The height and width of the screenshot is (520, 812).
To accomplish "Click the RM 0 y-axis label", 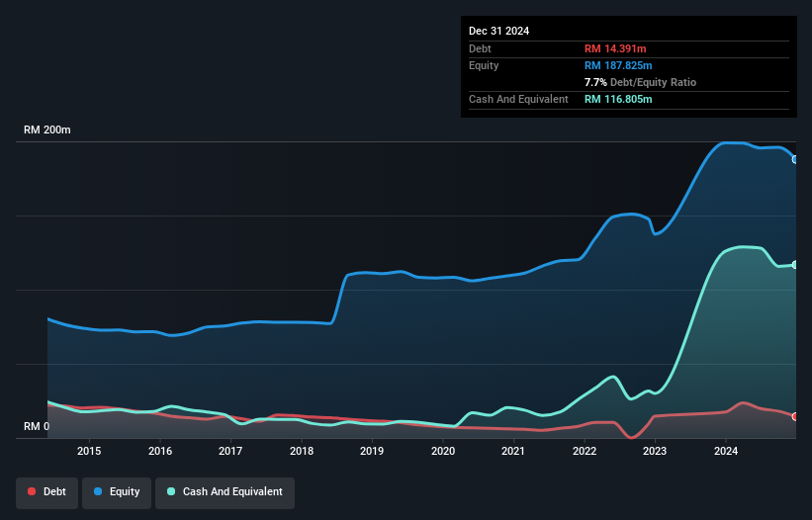I will (37, 426).
